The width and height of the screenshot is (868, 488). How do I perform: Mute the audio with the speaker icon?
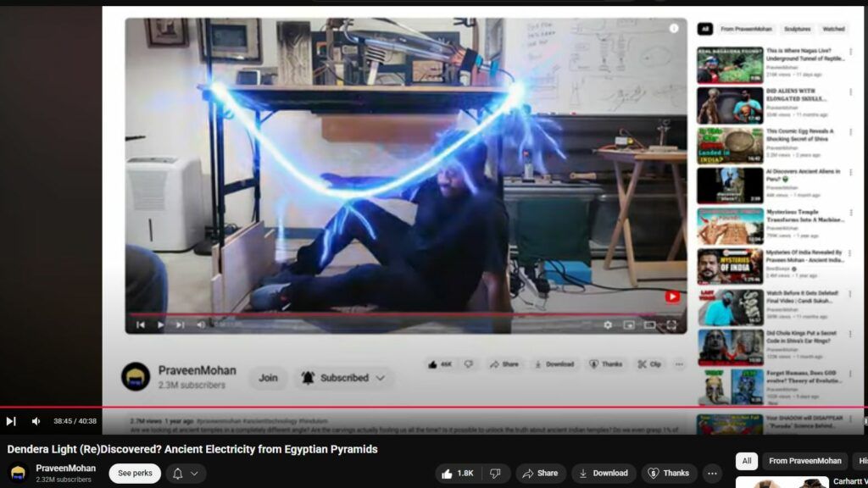click(x=36, y=421)
